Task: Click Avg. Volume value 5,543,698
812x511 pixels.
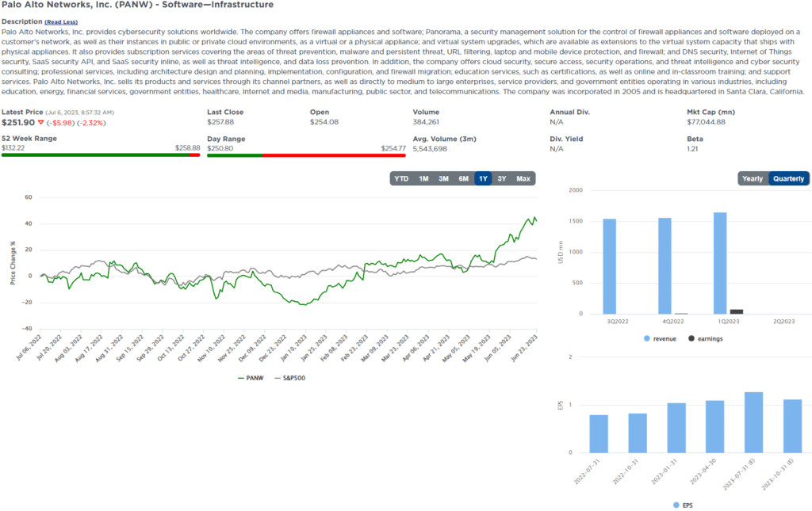Action: (430, 149)
